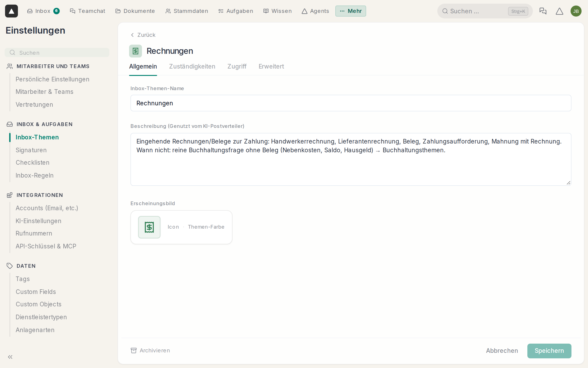The image size is (588, 368).
Task: Open Wissen in the navigation bar
Action: (277, 11)
